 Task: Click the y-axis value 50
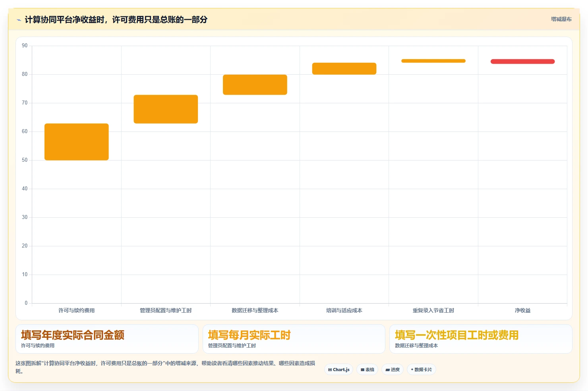[x=25, y=160]
